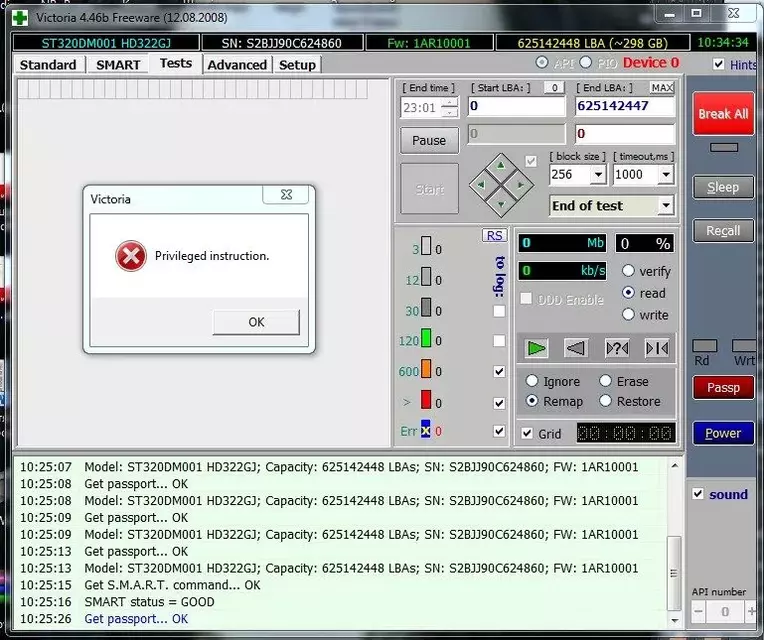Open the SMART tab
This screenshot has width=764, height=640.
[118, 65]
